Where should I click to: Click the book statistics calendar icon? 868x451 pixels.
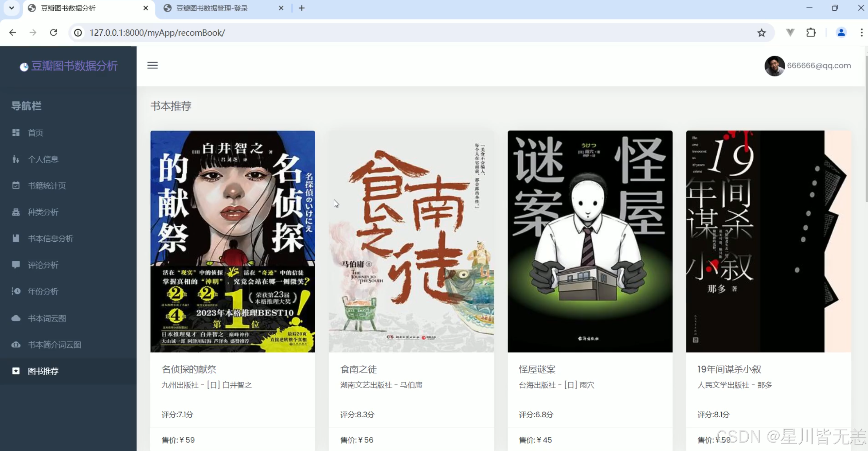16,186
